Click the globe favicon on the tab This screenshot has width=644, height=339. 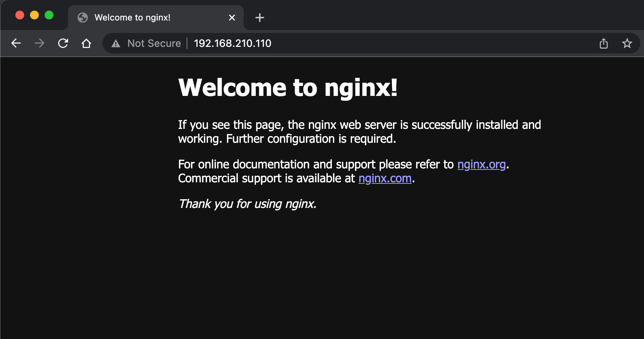(83, 18)
